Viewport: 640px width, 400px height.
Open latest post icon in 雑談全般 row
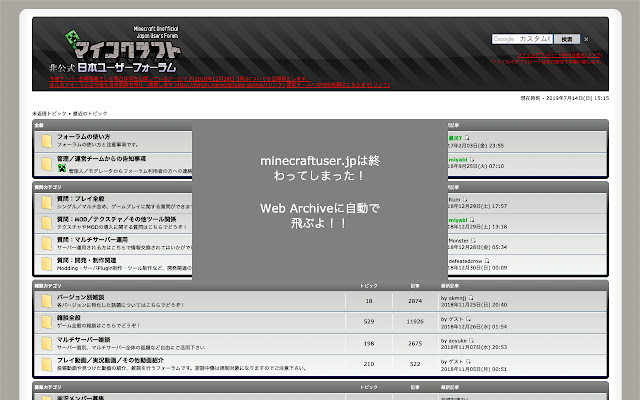point(468,319)
